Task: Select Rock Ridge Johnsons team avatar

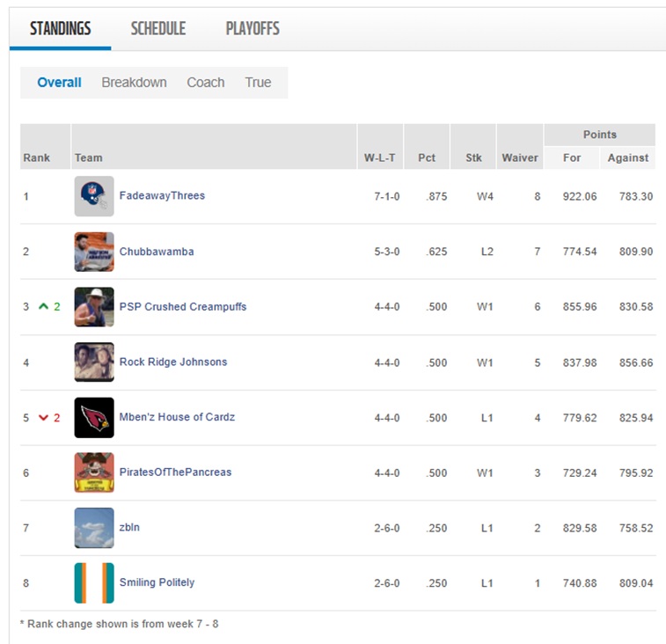Action: 94,362
